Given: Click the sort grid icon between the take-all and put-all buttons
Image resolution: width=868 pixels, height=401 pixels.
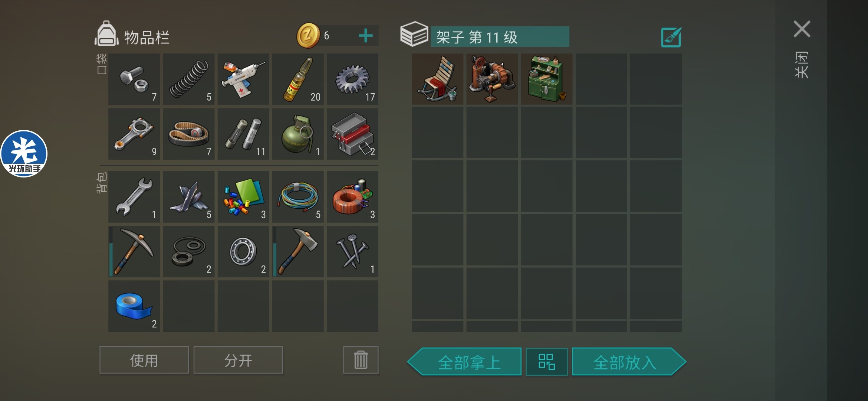Looking at the screenshot, I should click(x=546, y=362).
